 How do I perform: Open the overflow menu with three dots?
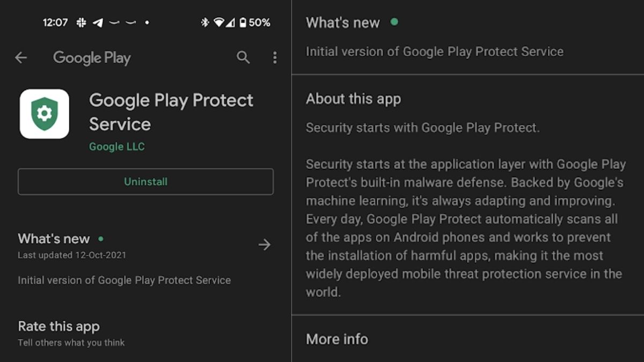coord(275,57)
